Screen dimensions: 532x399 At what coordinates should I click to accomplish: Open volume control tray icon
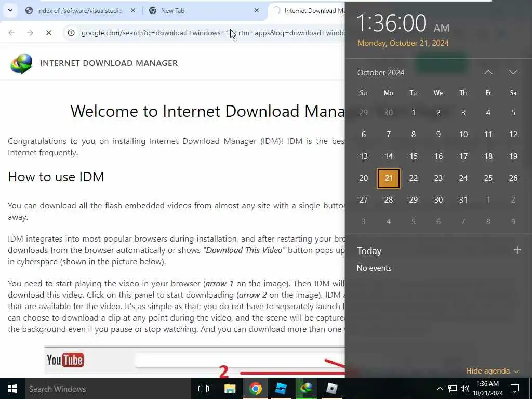tap(465, 389)
